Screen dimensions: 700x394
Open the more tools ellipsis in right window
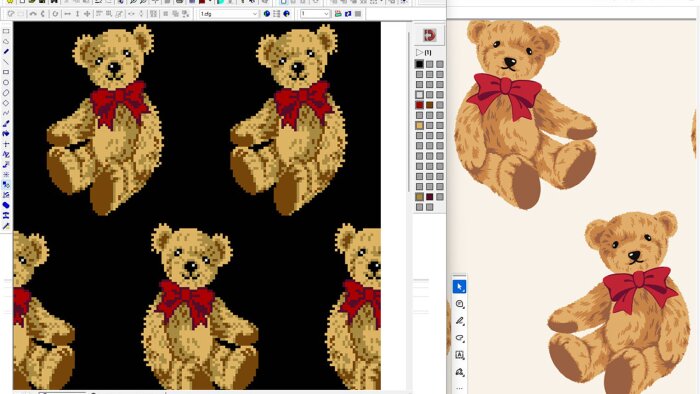click(x=459, y=388)
